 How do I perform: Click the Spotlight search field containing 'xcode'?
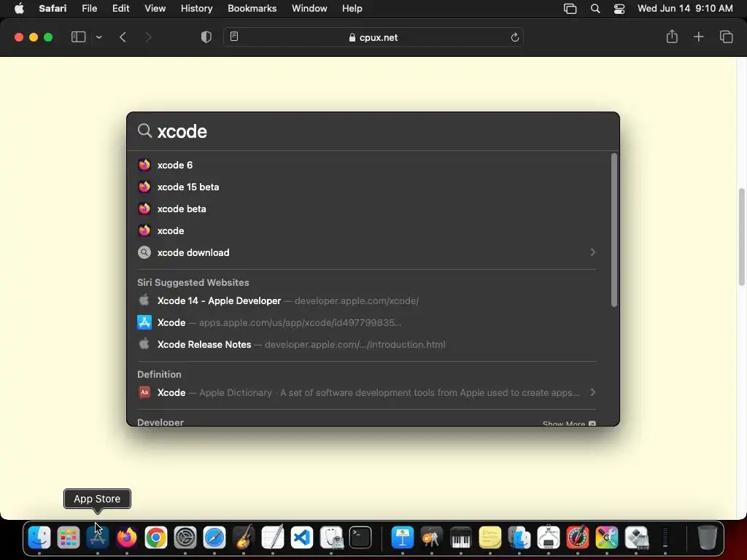(373, 131)
